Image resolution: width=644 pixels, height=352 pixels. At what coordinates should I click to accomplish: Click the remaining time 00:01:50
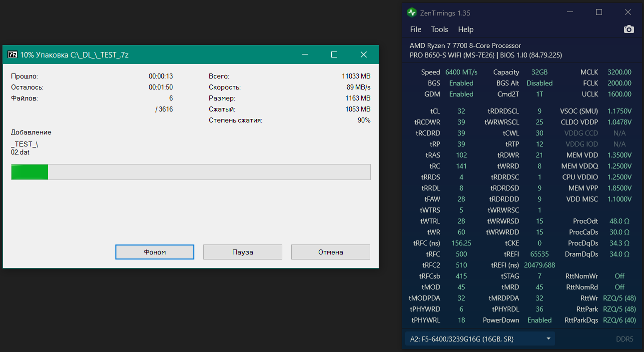(x=161, y=87)
